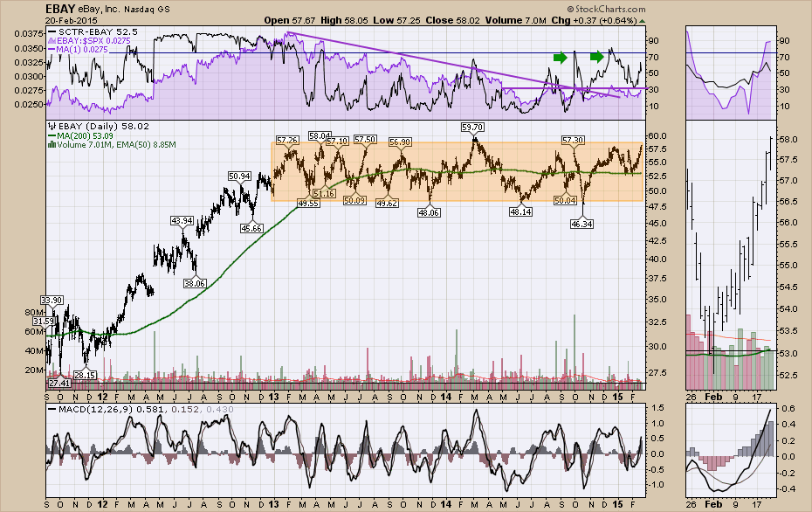Click the 48.14 trough price label

click(x=520, y=211)
